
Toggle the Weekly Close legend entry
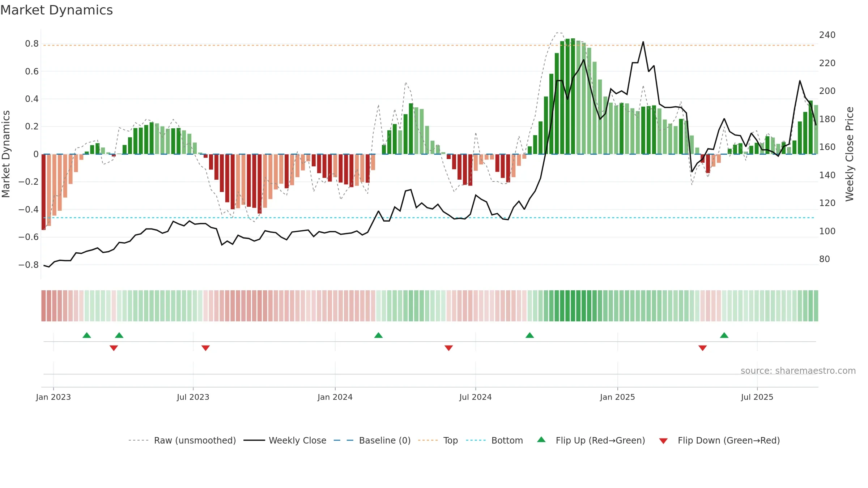(285, 440)
